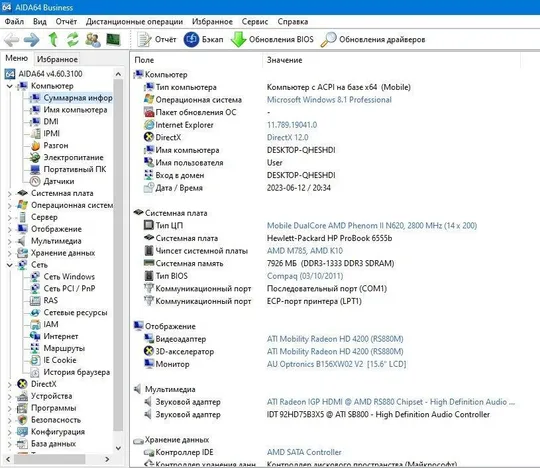This screenshot has width=540, height=468.
Task: Expand the Мультимедиа tree node
Action: tap(10, 241)
